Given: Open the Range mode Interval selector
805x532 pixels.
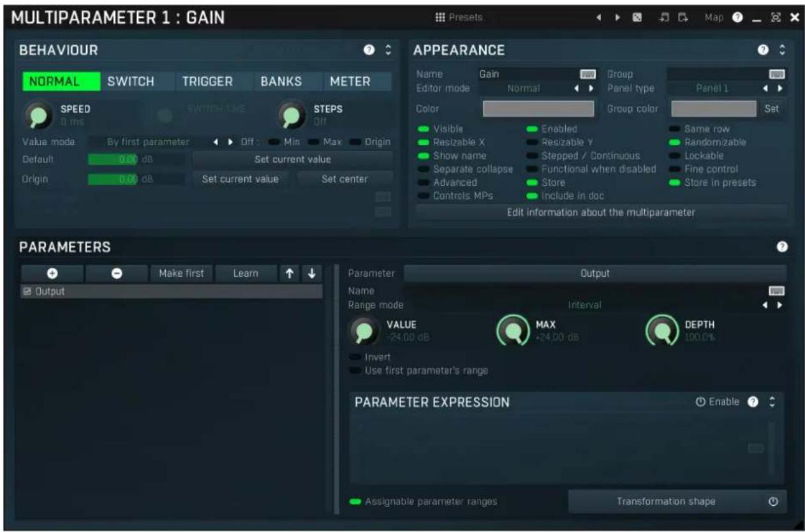Looking at the screenshot, I should pyautogui.click(x=585, y=305).
